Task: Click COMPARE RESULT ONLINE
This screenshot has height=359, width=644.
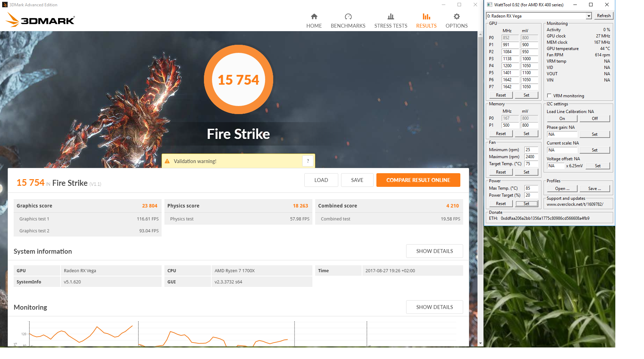Action: tap(418, 180)
